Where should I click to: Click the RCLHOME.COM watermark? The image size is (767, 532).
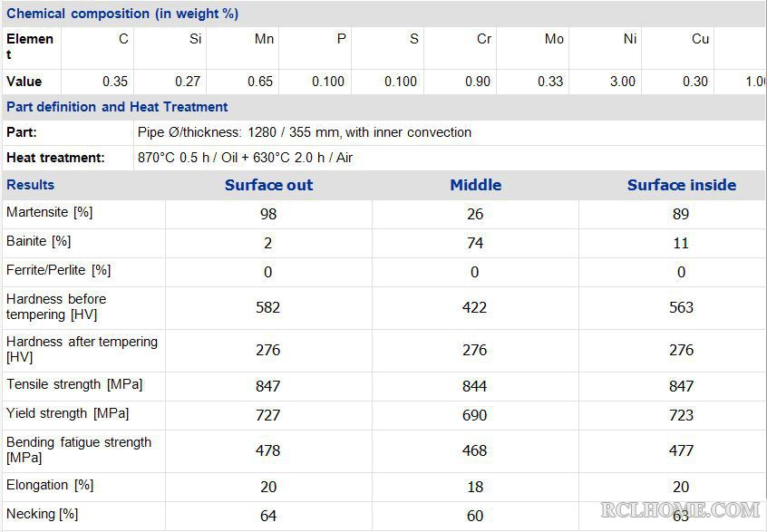coord(680,510)
